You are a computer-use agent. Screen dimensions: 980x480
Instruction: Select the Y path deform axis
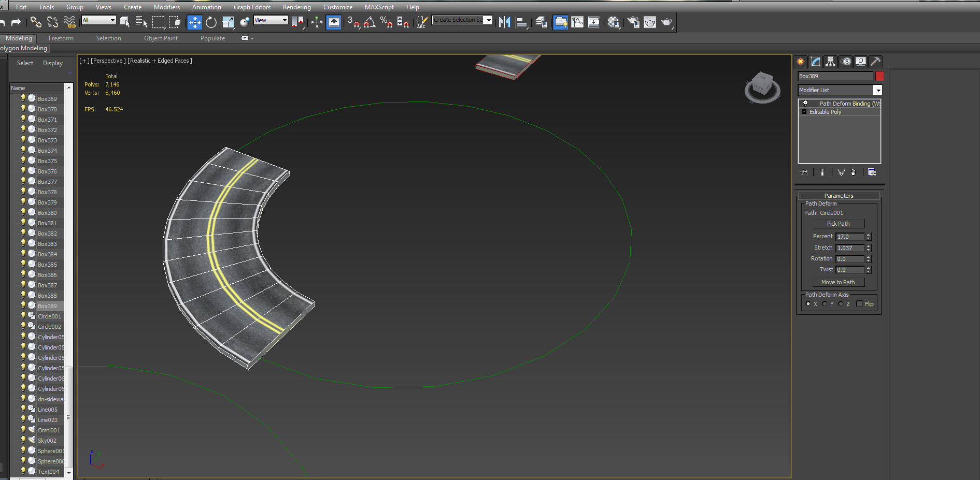825,304
